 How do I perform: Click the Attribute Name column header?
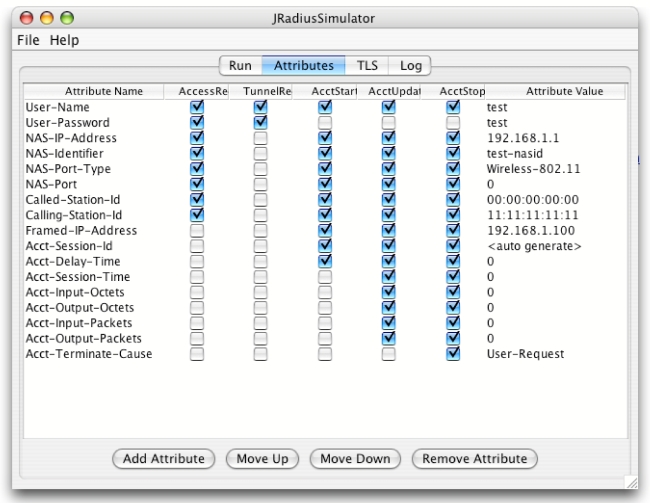pos(94,91)
